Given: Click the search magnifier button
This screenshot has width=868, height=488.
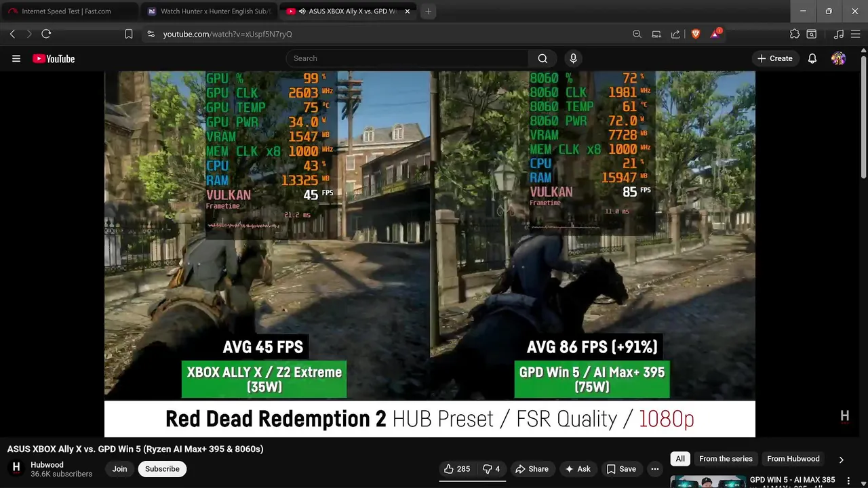Looking at the screenshot, I should [542, 58].
